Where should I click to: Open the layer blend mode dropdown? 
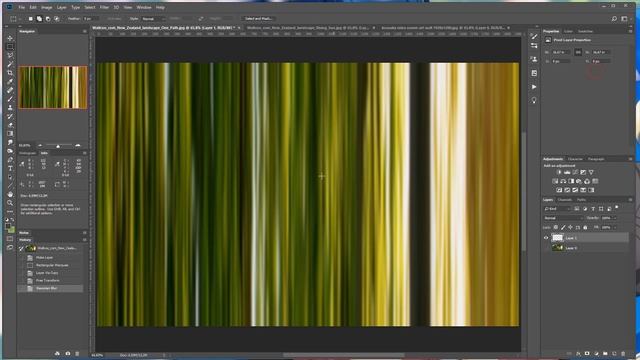tap(563, 218)
